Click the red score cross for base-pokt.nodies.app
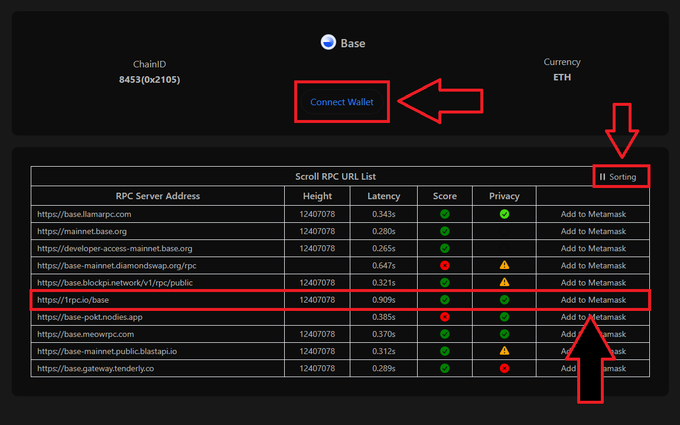Image resolution: width=680 pixels, height=425 pixels. point(445,317)
